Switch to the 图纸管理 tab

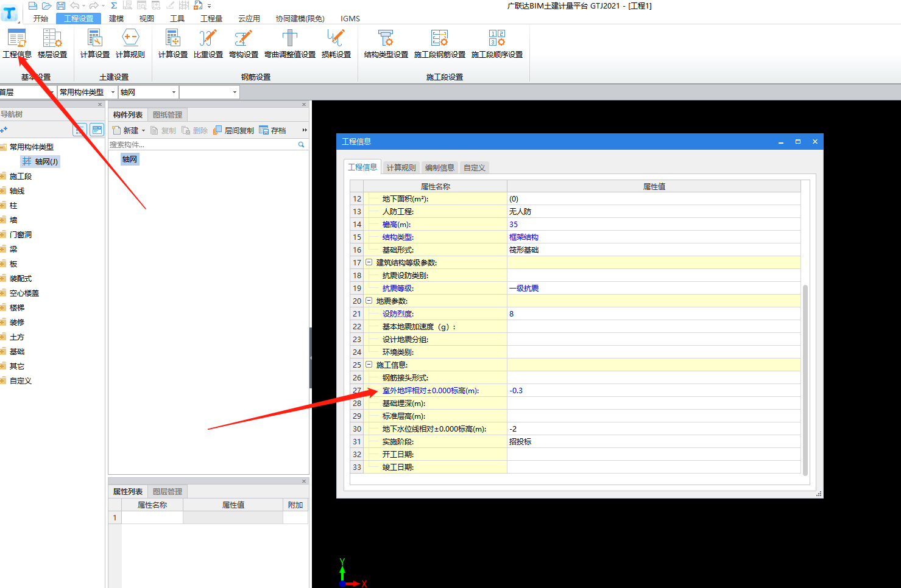pos(168,114)
